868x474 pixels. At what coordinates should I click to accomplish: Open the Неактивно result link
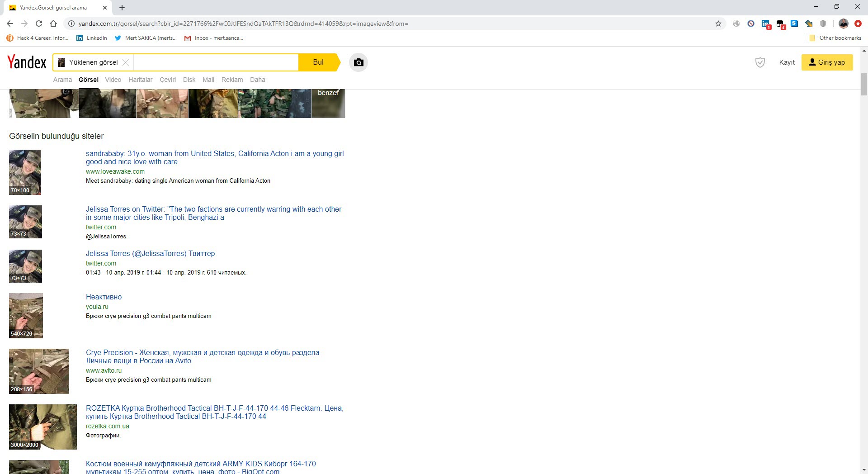pyautogui.click(x=104, y=297)
